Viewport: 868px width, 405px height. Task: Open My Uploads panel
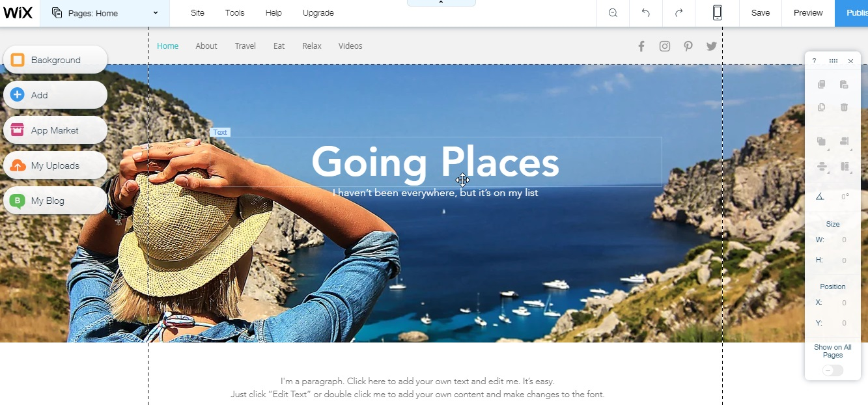pyautogui.click(x=55, y=165)
